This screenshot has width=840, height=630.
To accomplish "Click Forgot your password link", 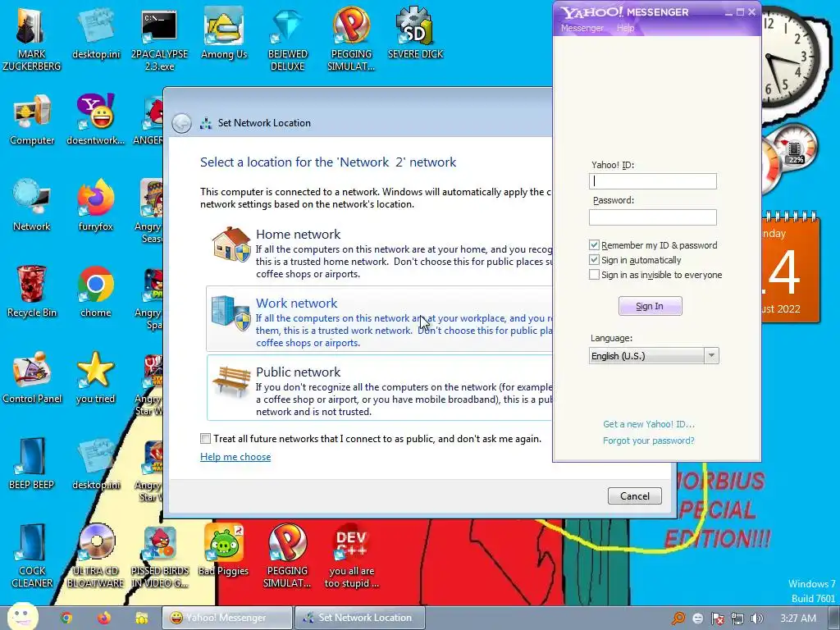I will click(648, 441).
